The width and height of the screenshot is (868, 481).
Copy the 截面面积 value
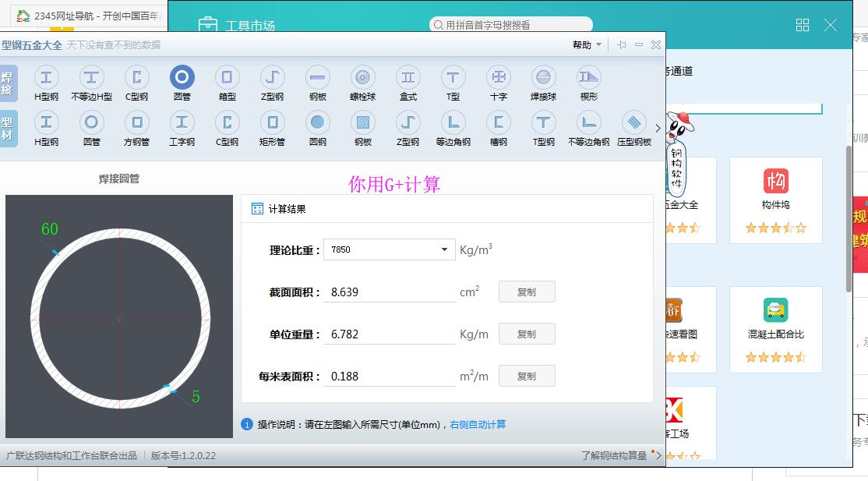tap(527, 292)
